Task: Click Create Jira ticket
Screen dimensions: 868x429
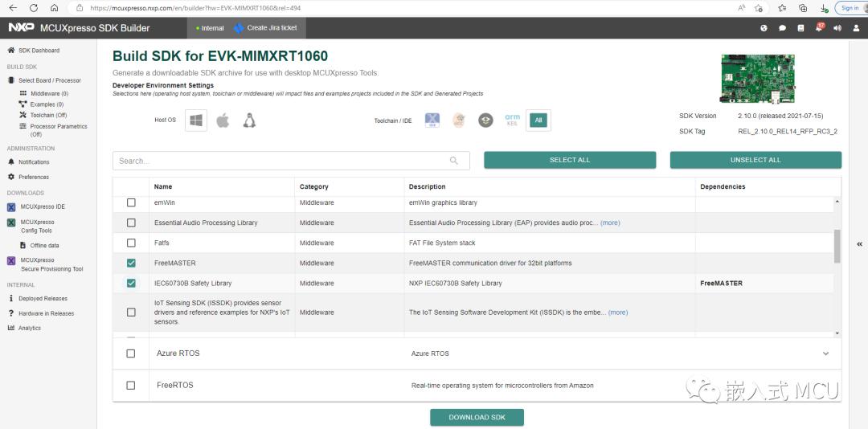Action: [x=272, y=28]
